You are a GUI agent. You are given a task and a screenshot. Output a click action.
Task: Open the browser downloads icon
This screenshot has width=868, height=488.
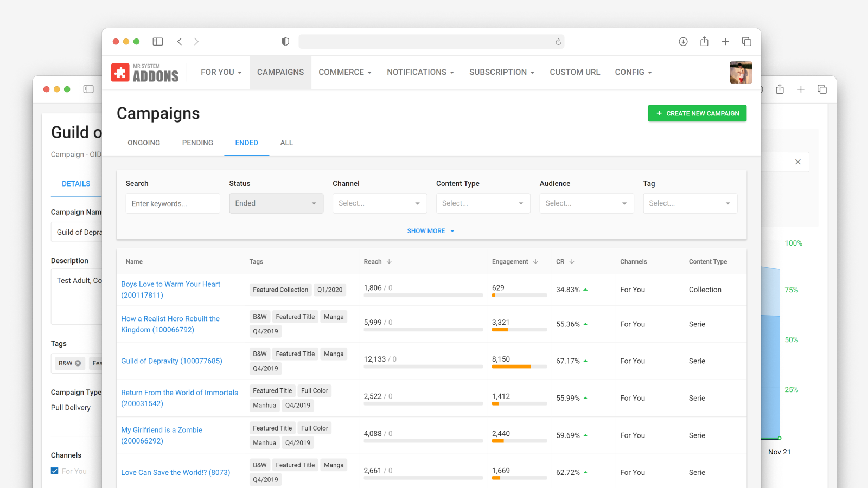(x=683, y=42)
